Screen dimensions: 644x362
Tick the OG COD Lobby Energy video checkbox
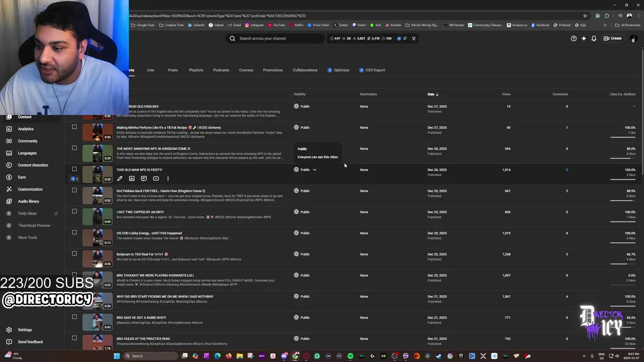point(74,232)
